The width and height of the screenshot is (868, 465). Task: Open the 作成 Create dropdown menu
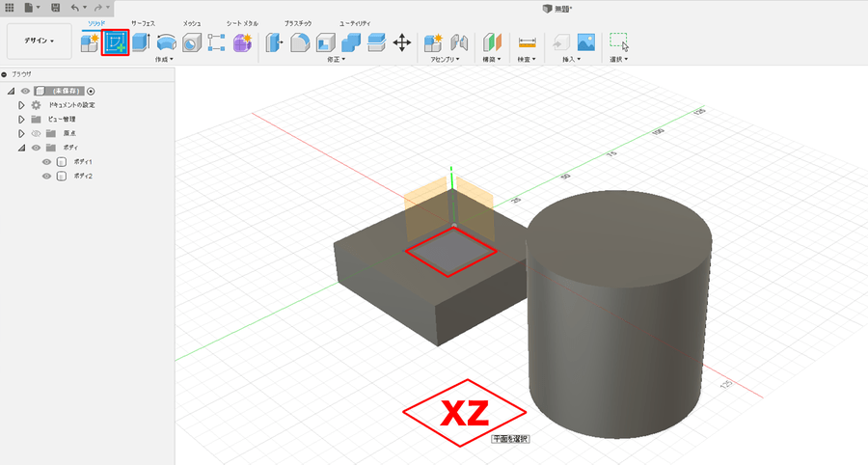point(164,59)
